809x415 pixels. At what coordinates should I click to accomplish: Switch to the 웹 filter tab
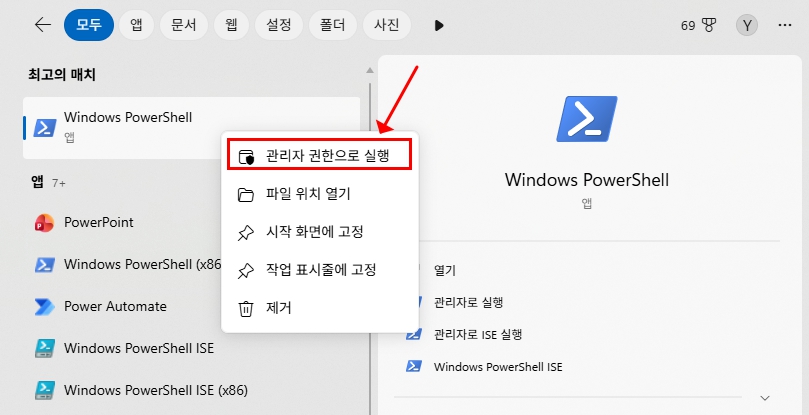pos(231,25)
